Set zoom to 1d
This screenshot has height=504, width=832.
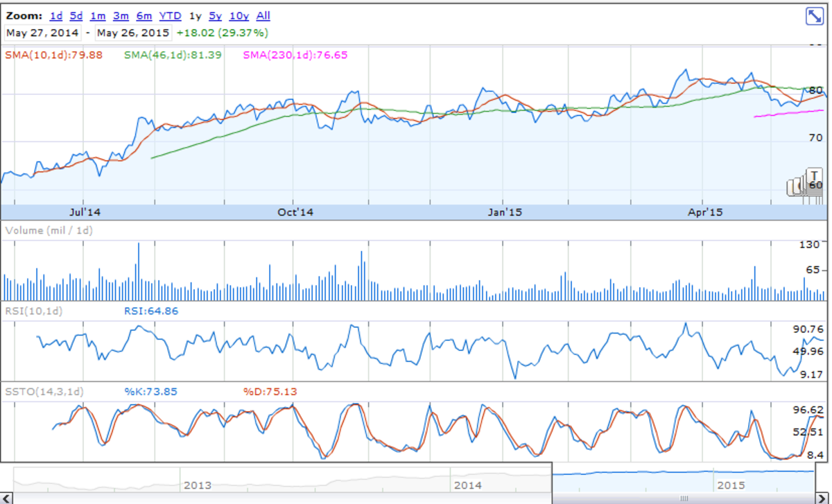(56, 16)
